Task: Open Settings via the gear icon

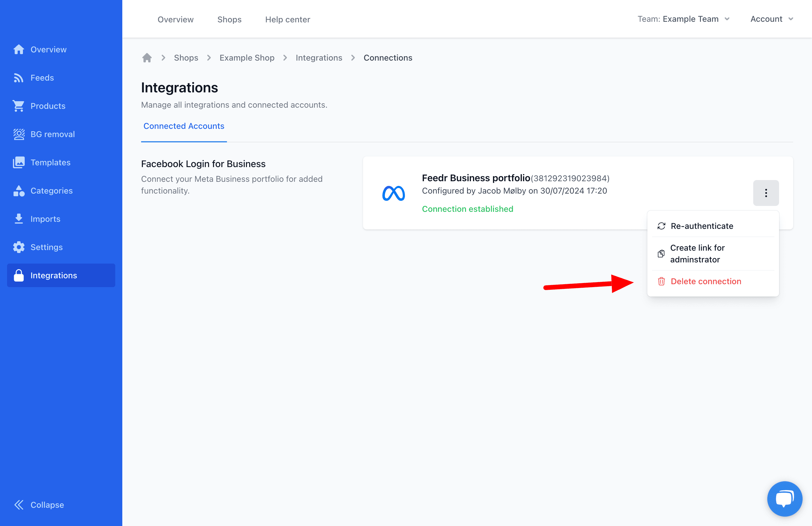Action: [x=19, y=247]
